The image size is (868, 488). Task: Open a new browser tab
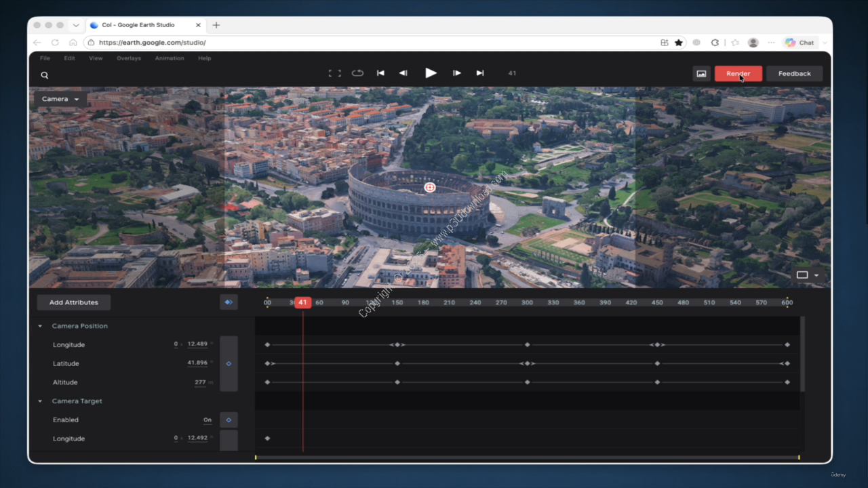point(216,25)
